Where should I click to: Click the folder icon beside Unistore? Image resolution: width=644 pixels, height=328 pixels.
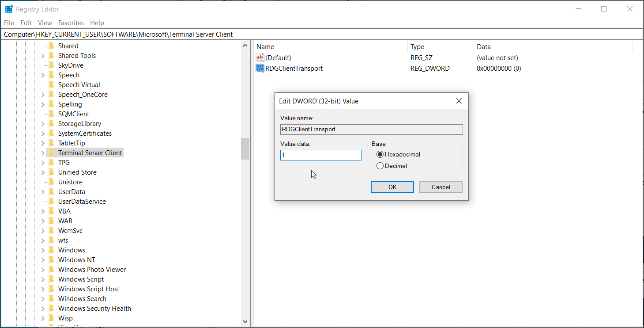click(51, 182)
